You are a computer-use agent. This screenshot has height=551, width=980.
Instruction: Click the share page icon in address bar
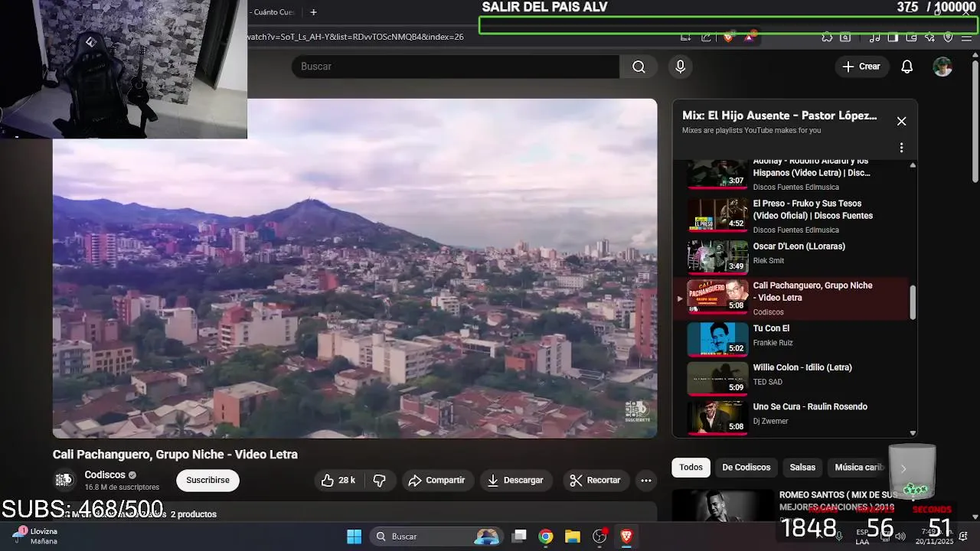pos(705,37)
